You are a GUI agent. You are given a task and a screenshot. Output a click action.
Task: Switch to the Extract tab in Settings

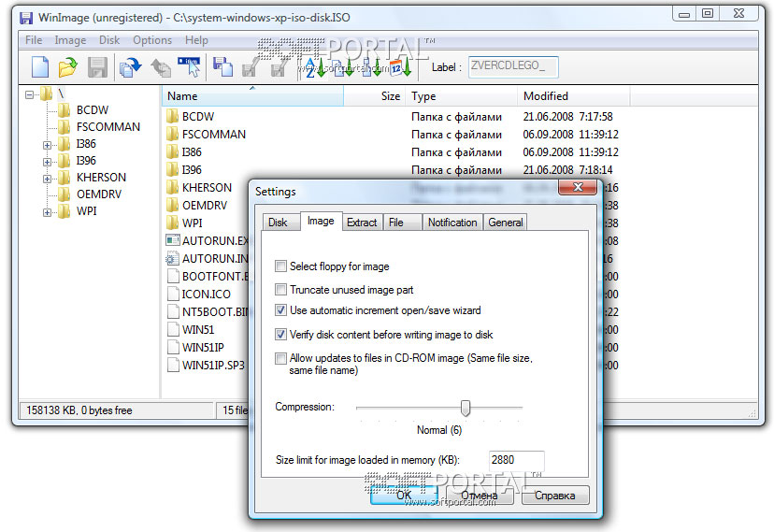click(x=362, y=223)
